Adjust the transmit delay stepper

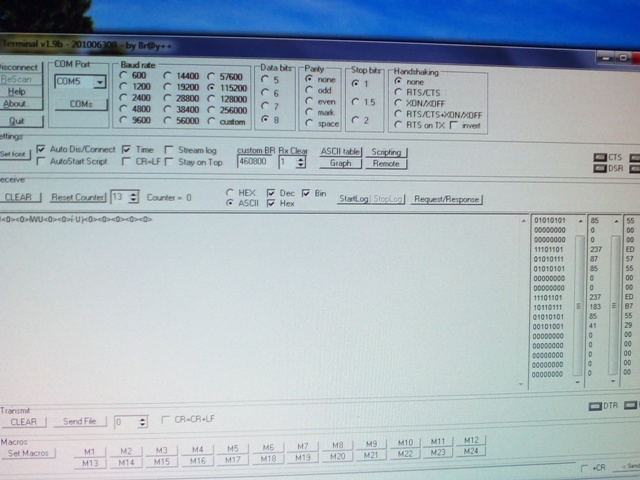tap(142, 422)
